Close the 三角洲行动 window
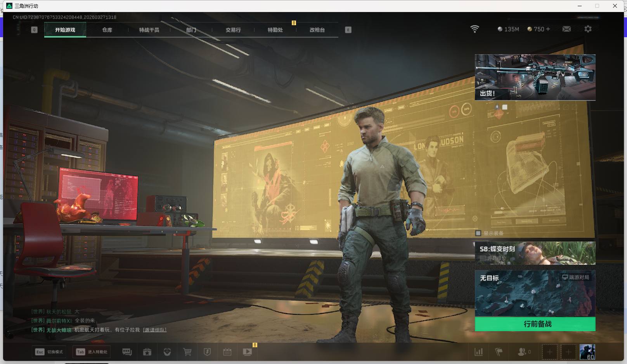Viewport: 627px width, 364px height. pos(615,6)
